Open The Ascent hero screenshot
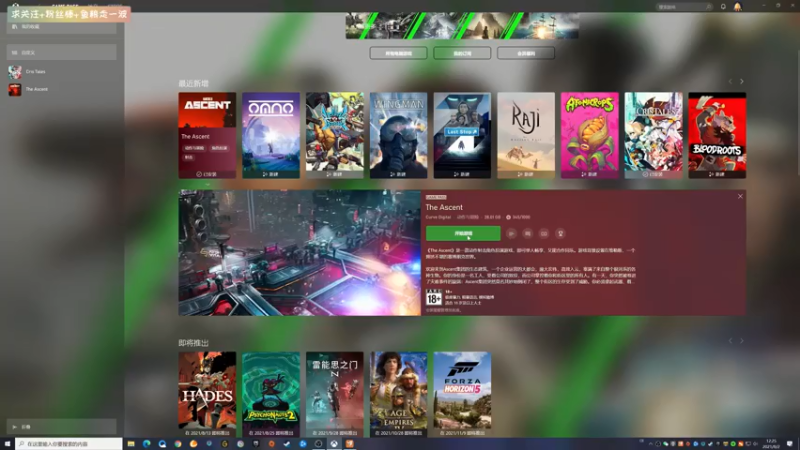The height and width of the screenshot is (450, 800). tap(299, 253)
